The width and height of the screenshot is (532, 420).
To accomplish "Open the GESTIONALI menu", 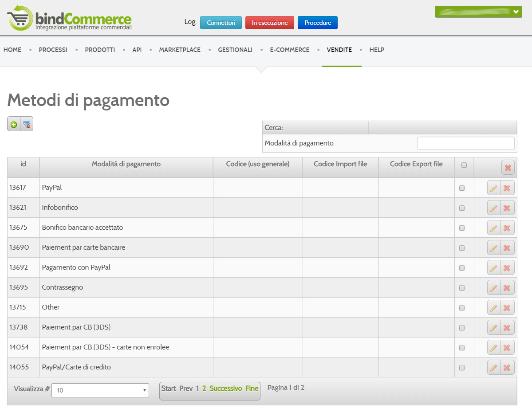I will [235, 50].
